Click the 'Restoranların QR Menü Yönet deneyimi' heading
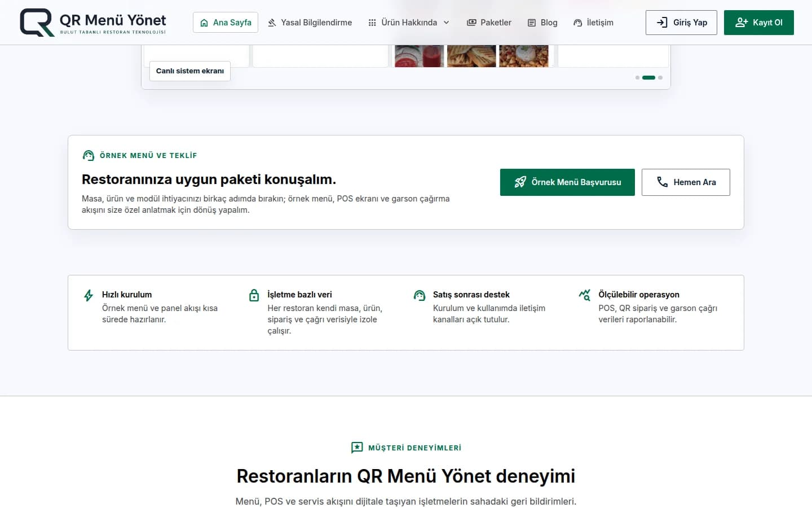Screen dimensions: 812x508 pos(406,476)
